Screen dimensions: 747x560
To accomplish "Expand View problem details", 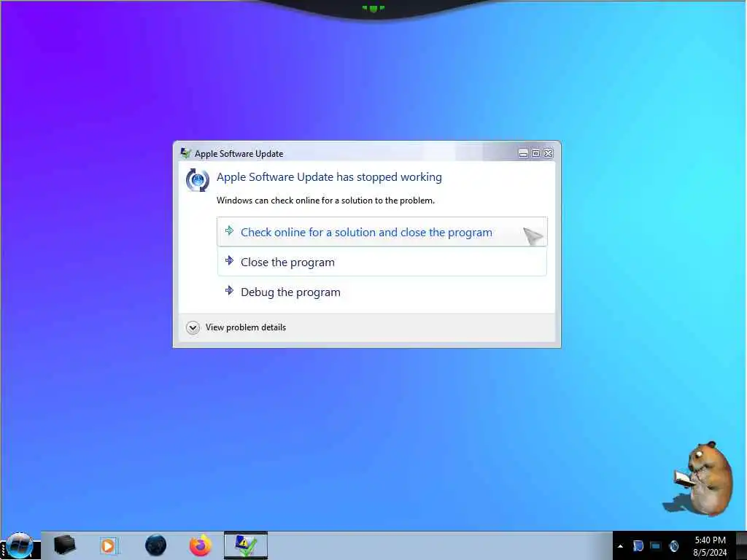I will pos(236,327).
